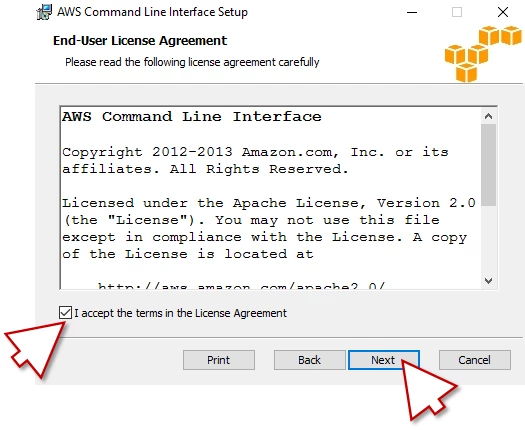Screen dimensions: 525x430
Task: Click inside the license text box
Action: (271, 198)
